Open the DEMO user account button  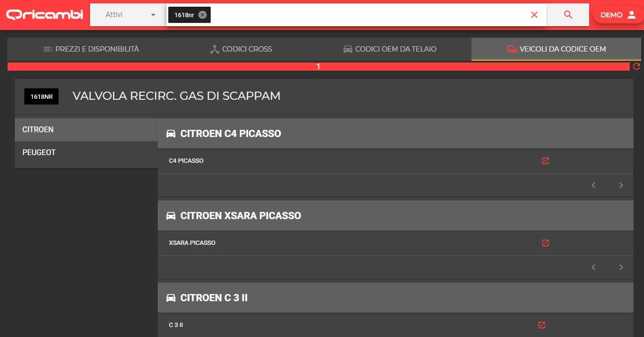pos(618,15)
